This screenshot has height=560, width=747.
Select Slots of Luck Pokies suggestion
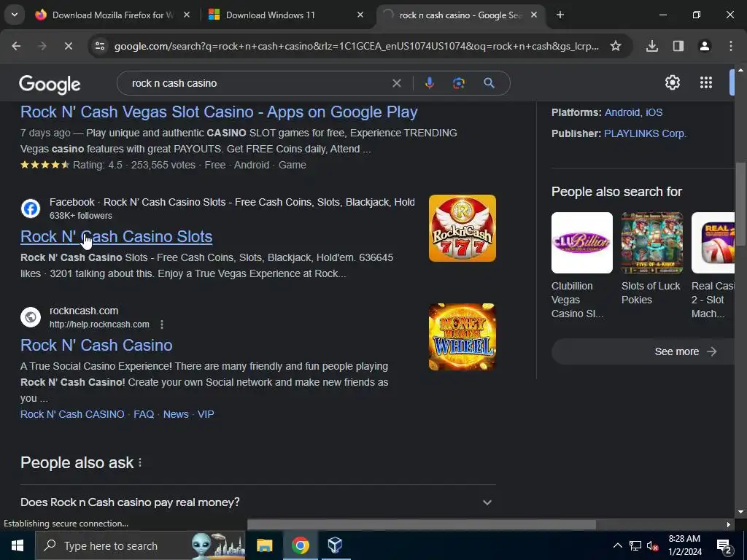[x=651, y=259]
